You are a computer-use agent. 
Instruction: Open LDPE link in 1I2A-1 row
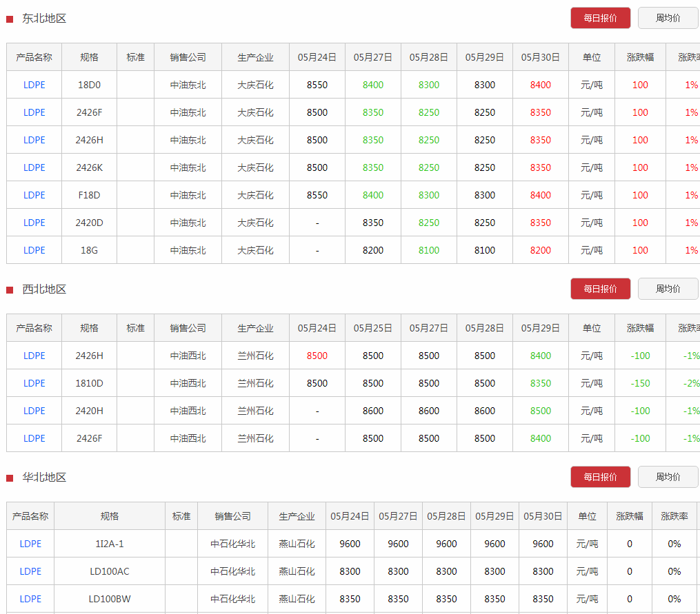click(30, 544)
